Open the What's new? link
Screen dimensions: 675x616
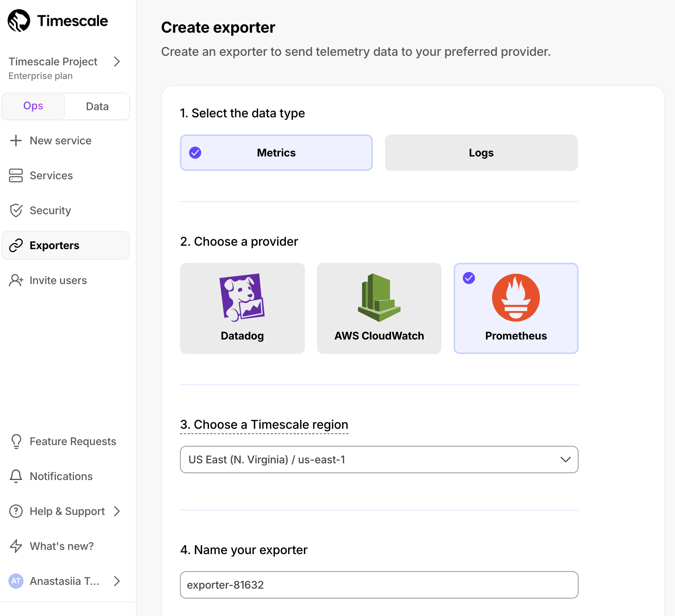pyautogui.click(x=66, y=546)
